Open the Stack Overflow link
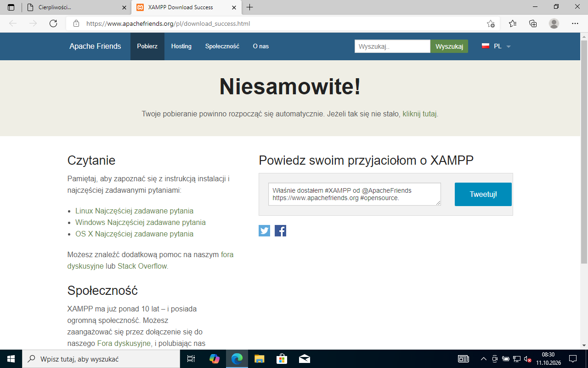The image size is (588, 368). pyautogui.click(x=142, y=266)
